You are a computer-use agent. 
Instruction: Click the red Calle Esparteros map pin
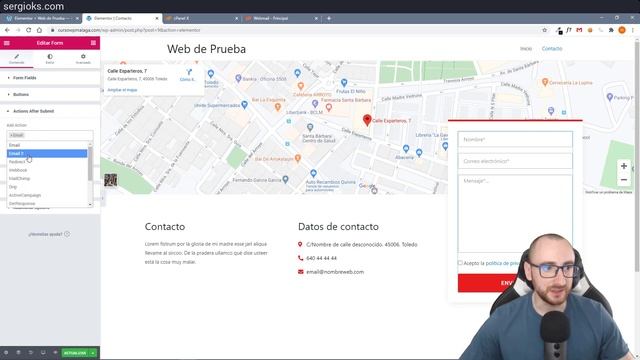(367, 120)
